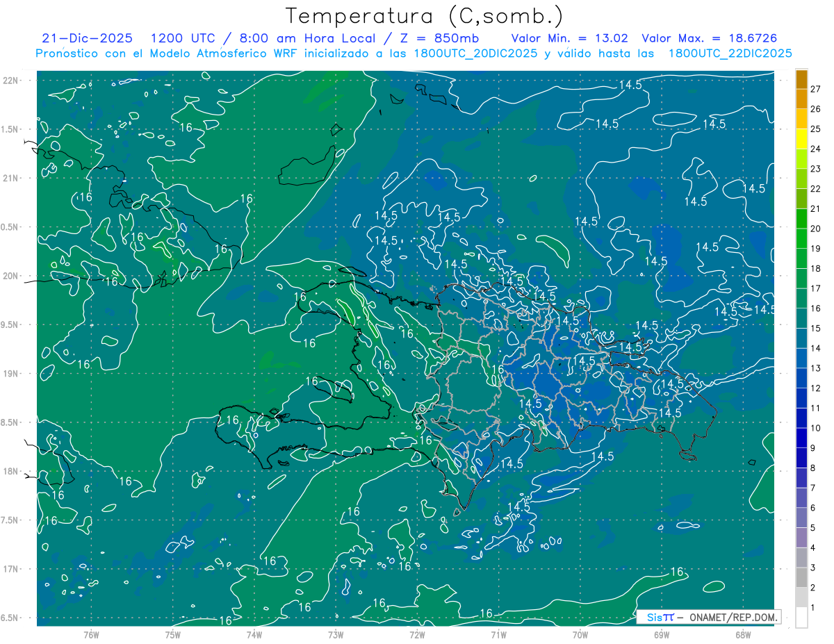The image size is (834, 644).
Task: Click the 73W longitude axis label
Action: [x=336, y=634]
